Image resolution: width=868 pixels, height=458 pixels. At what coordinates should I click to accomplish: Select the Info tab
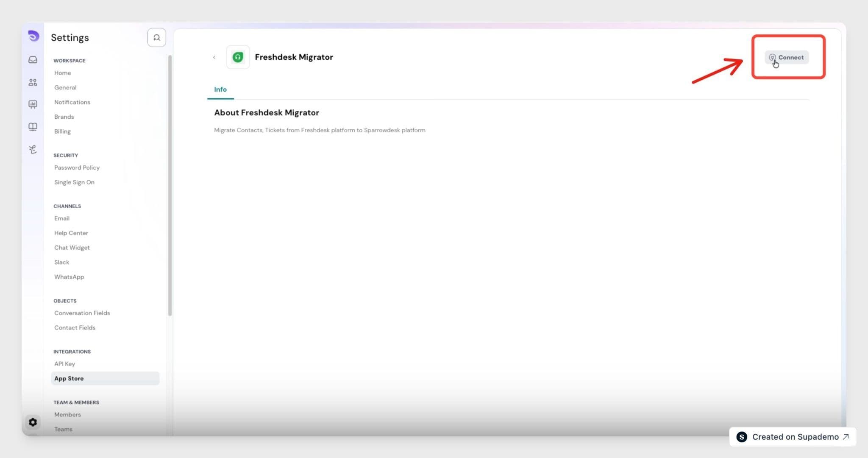pyautogui.click(x=220, y=89)
